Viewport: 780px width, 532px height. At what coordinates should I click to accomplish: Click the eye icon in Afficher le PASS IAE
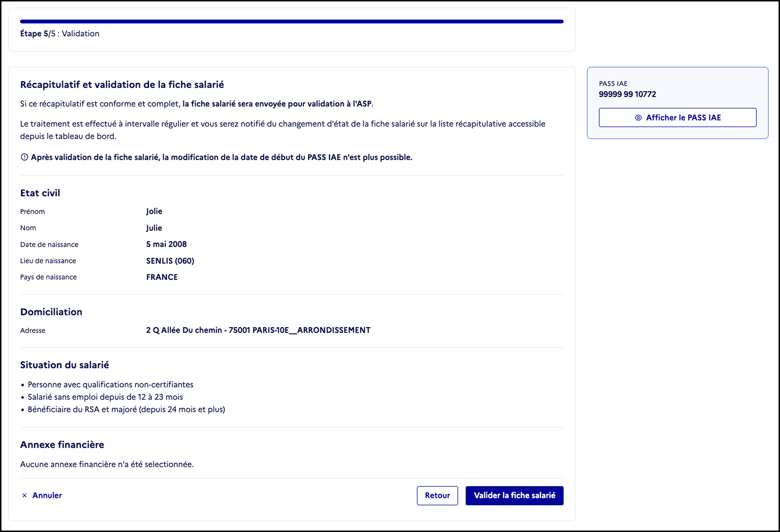click(x=638, y=118)
